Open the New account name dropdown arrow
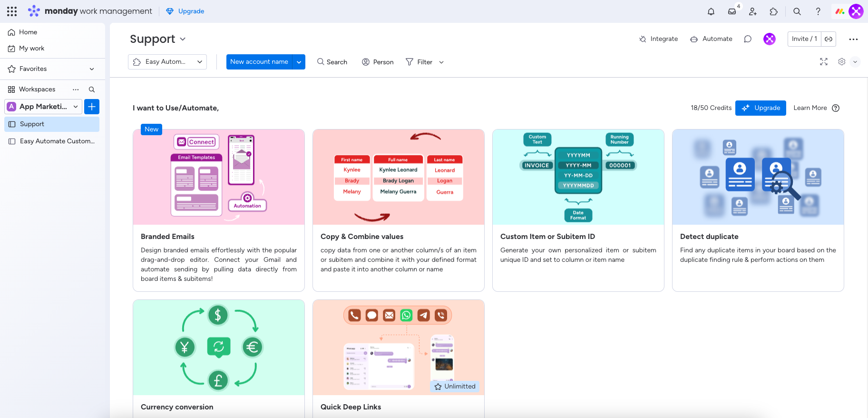Image resolution: width=868 pixels, height=418 pixels. pyautogui.click(x=299, y=62)
